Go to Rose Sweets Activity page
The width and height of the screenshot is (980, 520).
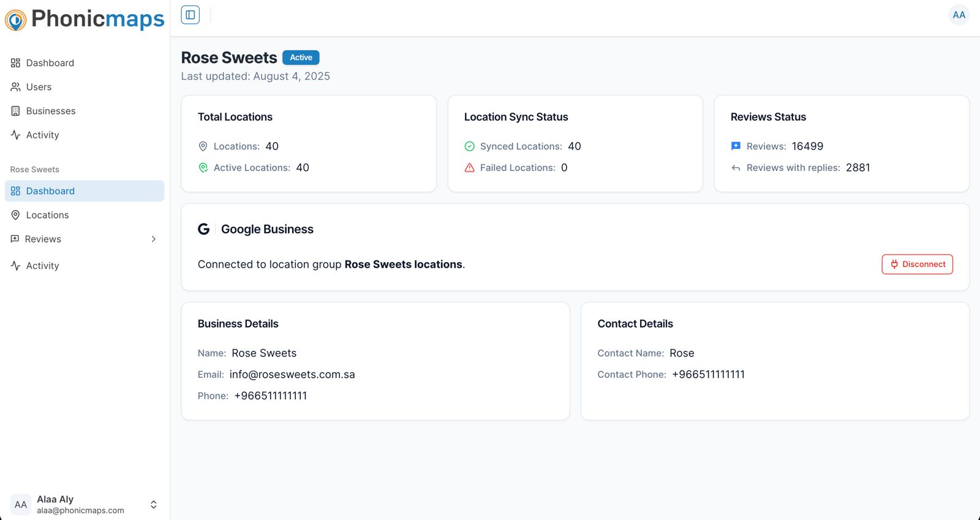click(x=42, y=266)
